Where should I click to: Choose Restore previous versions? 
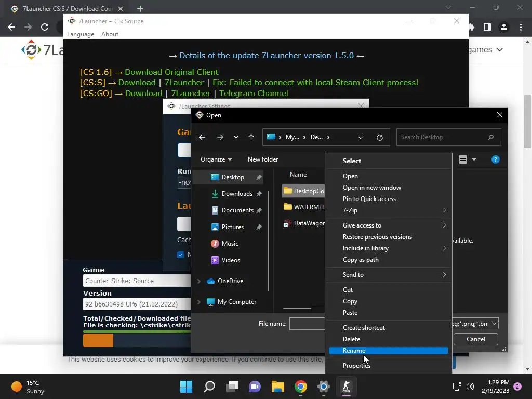pos(389,237)
